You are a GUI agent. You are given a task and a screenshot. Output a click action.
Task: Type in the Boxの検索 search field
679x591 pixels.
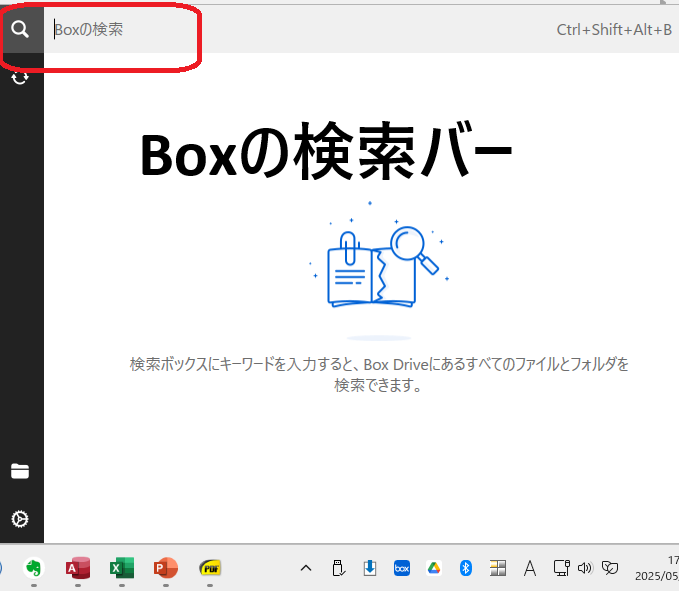[x=300, y=30]
